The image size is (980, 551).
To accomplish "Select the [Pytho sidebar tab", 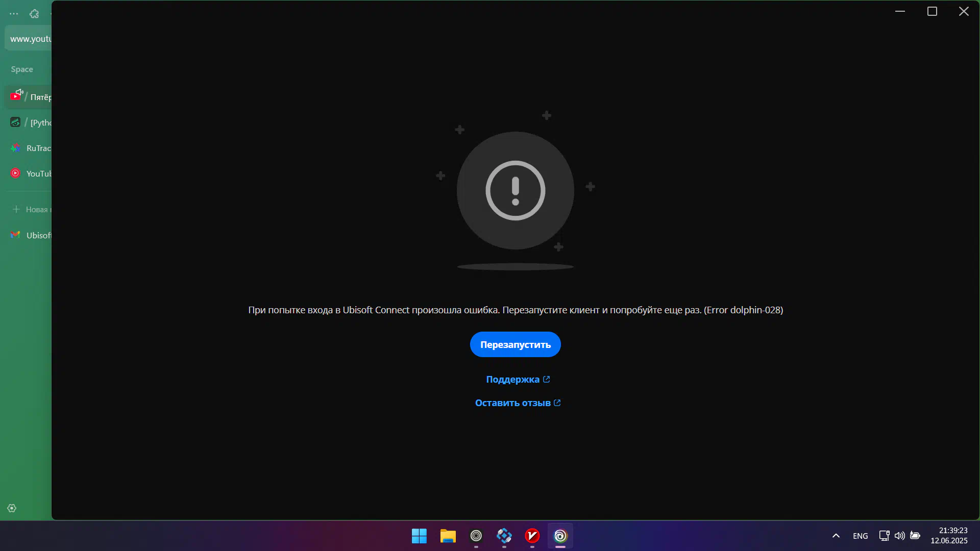I will pyautogui.click(x=29, y=122).
